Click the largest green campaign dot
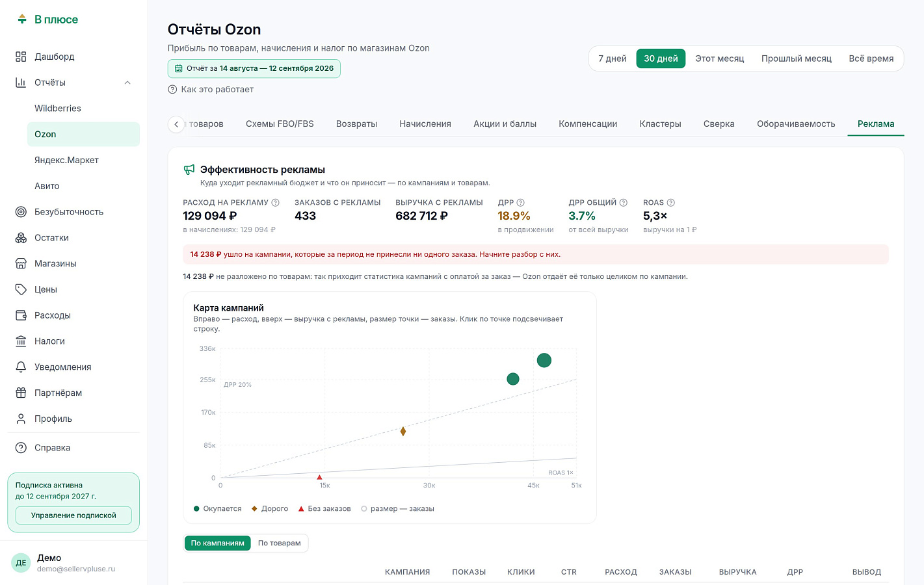This screenshot has width=924, height=585. [x=544, y=360]
